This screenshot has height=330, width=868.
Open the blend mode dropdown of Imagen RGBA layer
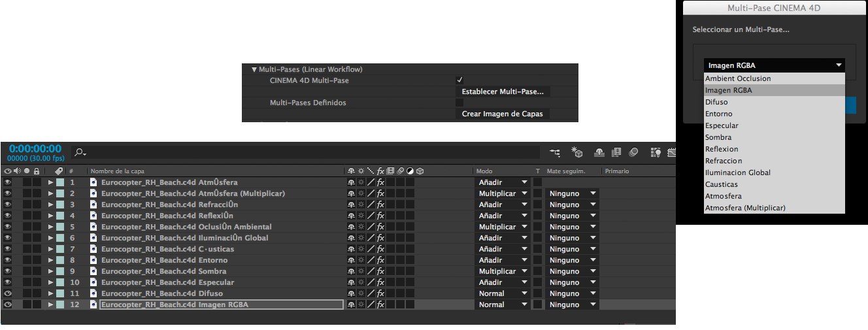click(502, 305)
